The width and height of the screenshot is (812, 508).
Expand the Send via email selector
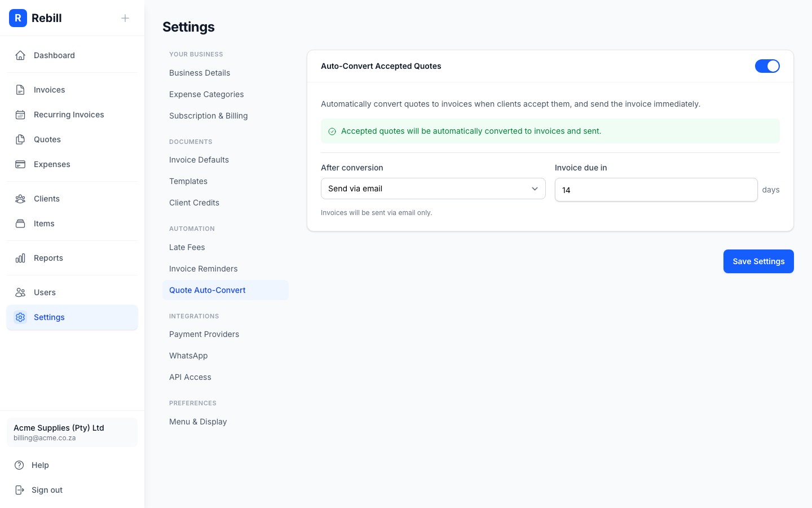click(433, 189)
